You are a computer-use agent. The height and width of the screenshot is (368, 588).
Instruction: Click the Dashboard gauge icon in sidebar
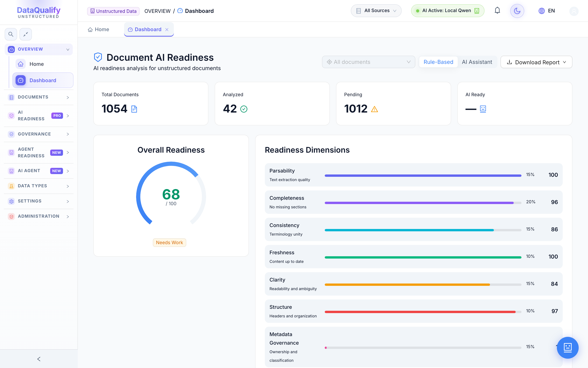(21, 80)
